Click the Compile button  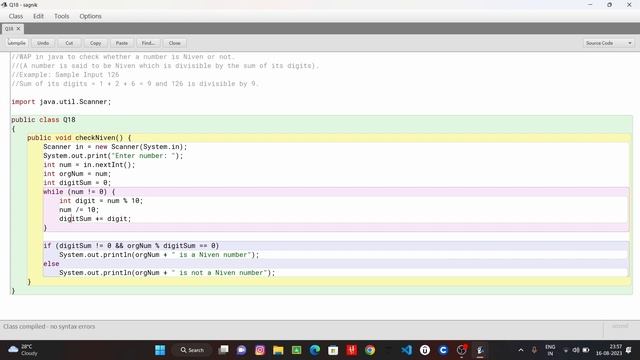[x=16, y=43]
